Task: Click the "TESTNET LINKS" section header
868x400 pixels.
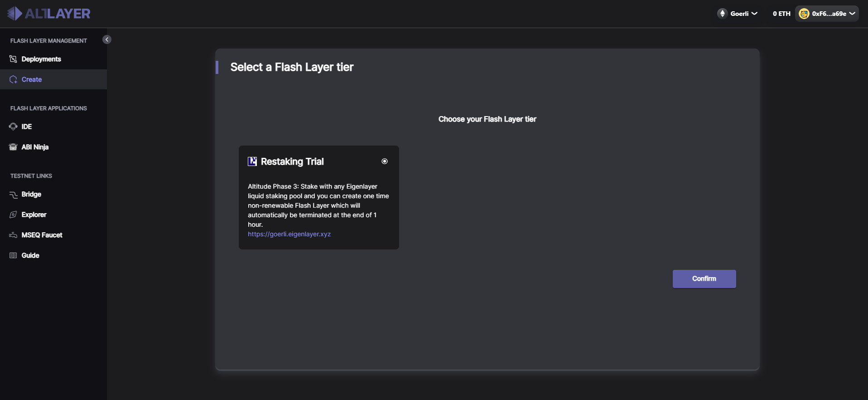Action: pyautogui.click(x=31, y=176)
